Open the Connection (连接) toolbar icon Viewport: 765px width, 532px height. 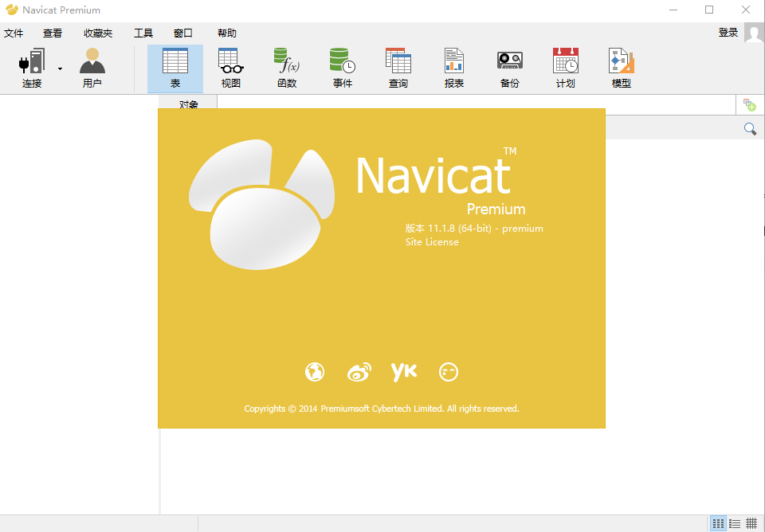click(x=32, y=68)
